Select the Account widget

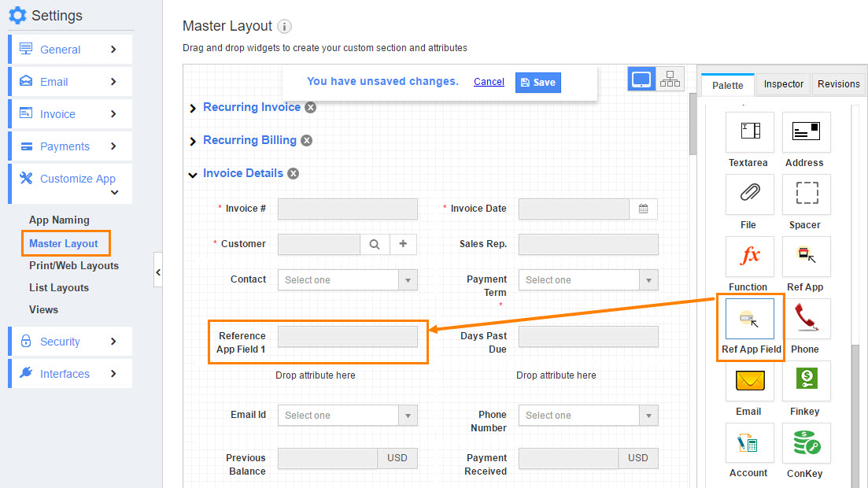[749, 443]
